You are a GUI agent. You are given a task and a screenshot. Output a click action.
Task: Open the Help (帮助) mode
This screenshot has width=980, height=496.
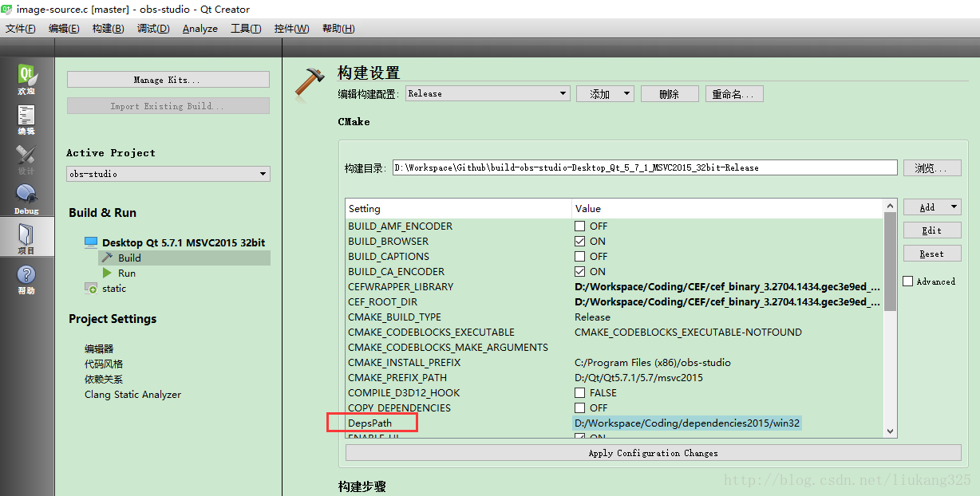pyautogui.click(x=26, y=279)
